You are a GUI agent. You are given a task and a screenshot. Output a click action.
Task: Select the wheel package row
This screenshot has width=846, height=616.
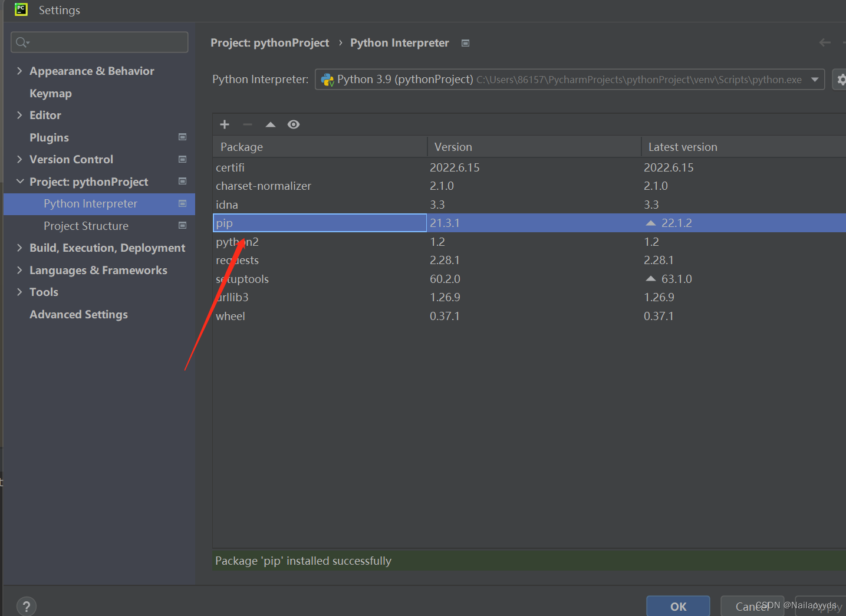(x=529, y=316)
